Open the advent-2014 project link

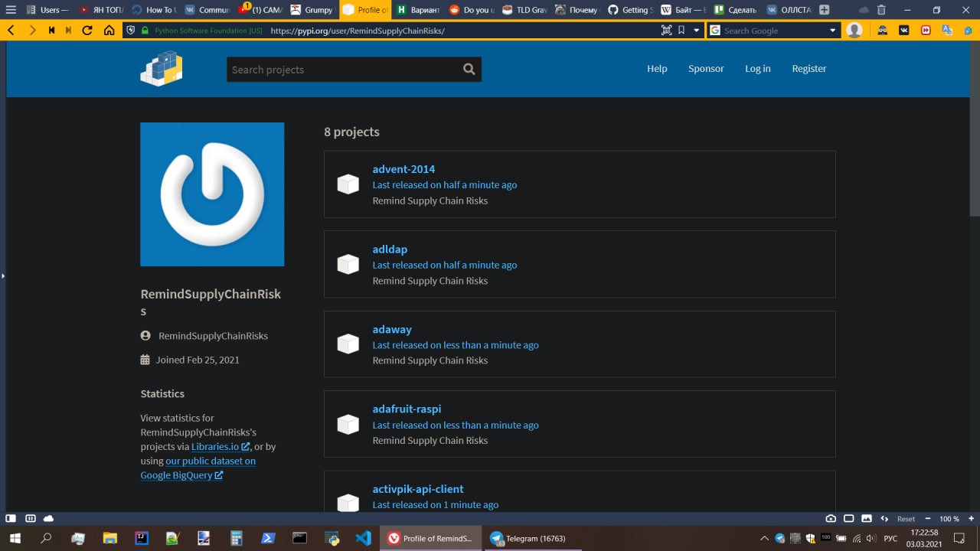pos(403,169)
